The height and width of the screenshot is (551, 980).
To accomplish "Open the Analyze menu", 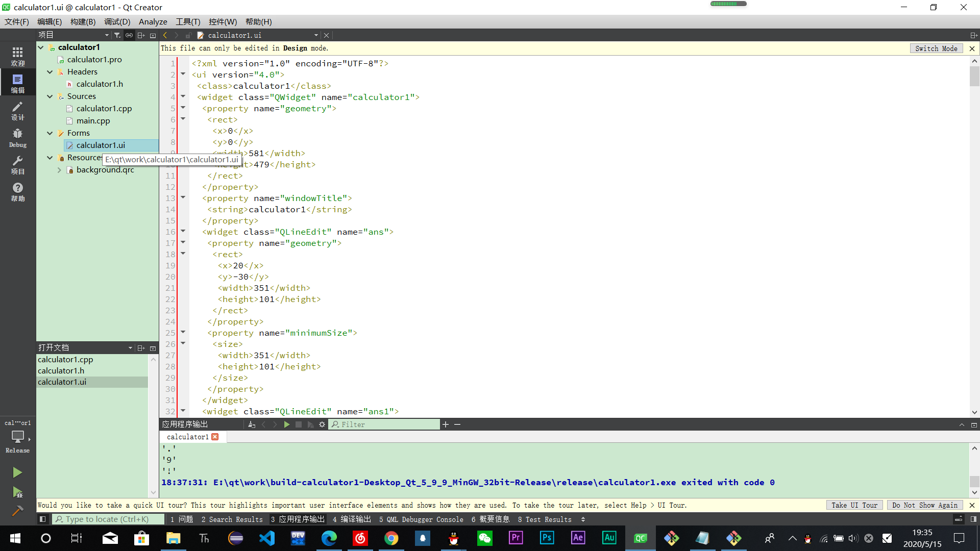I will (x=153, y=22).
